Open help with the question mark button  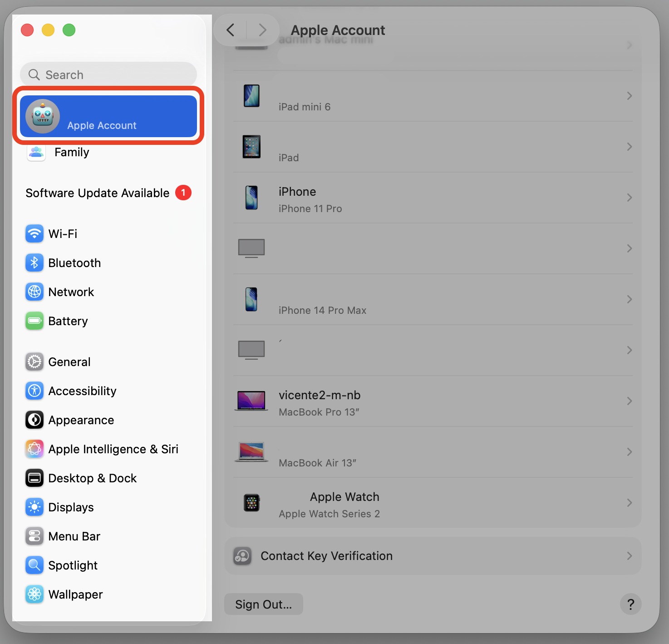pos(631,604)
